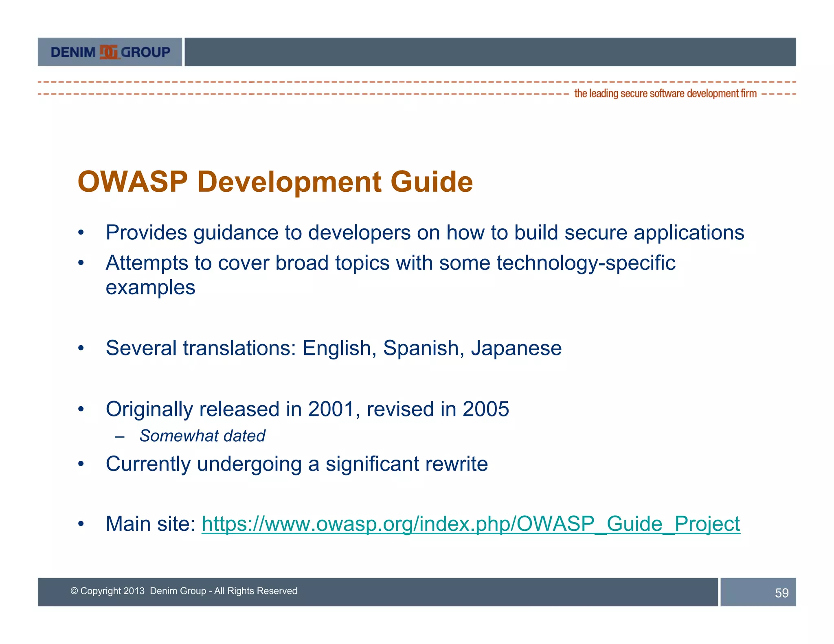Click the text revised in 2005
The height and width of the screenshot is (644, 834).
[x=437, y=409]
